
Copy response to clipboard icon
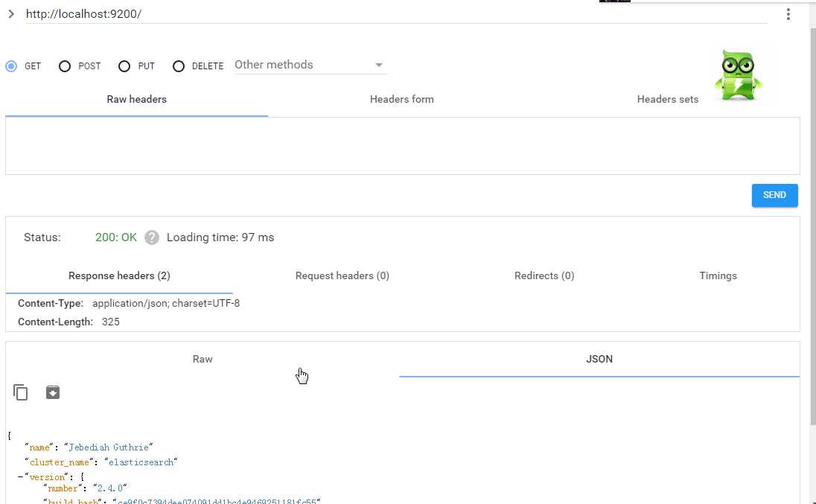point(20,392)
